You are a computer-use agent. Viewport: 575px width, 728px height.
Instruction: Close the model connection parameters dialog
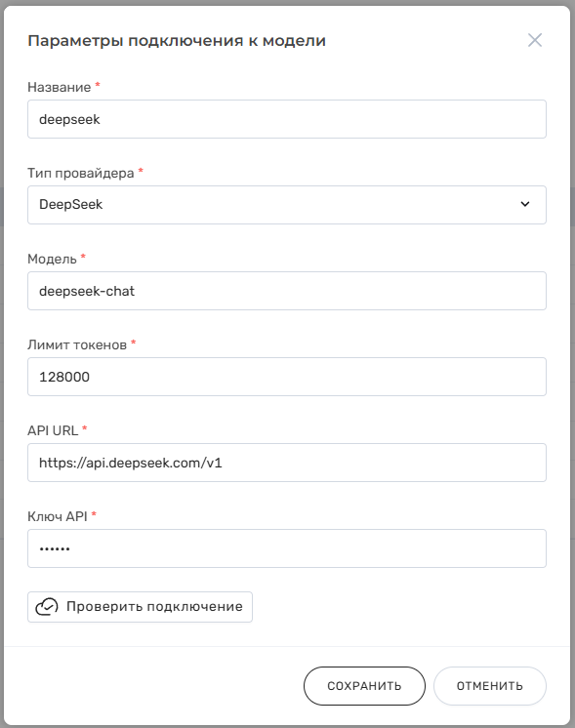click(535, 40)
